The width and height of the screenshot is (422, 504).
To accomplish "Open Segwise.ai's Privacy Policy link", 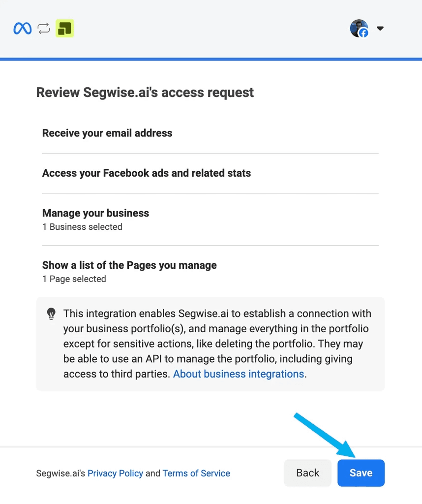I will point(115,473).
